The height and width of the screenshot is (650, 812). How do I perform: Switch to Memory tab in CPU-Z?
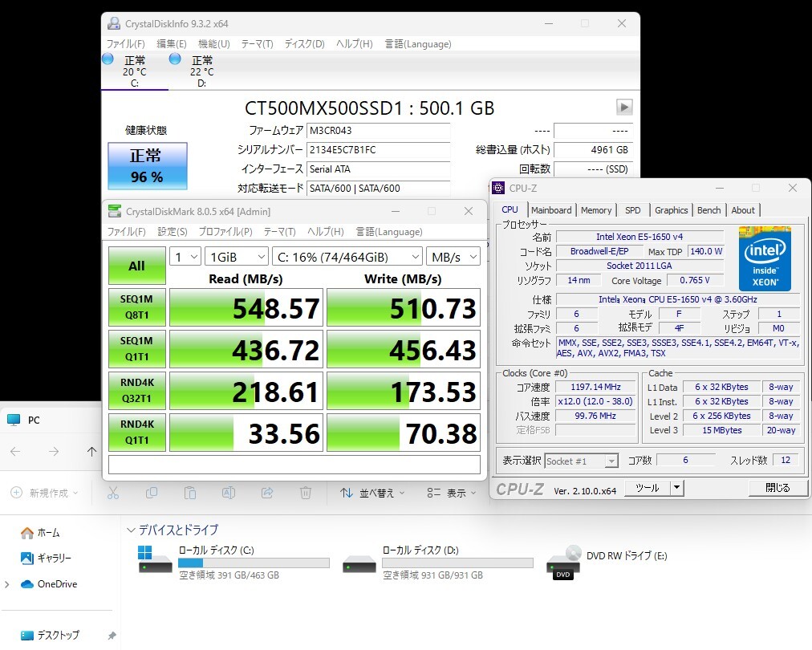[596, 209]
